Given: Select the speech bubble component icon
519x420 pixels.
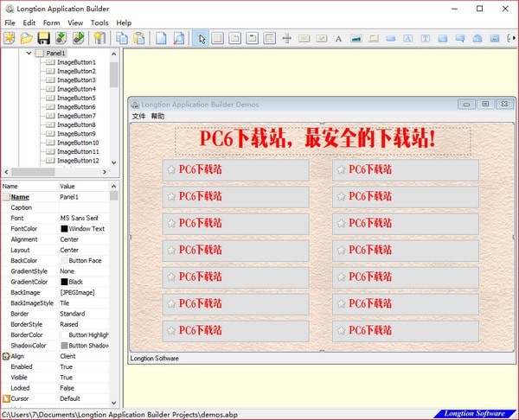Looking at the screenshot, I should (460, 39).
